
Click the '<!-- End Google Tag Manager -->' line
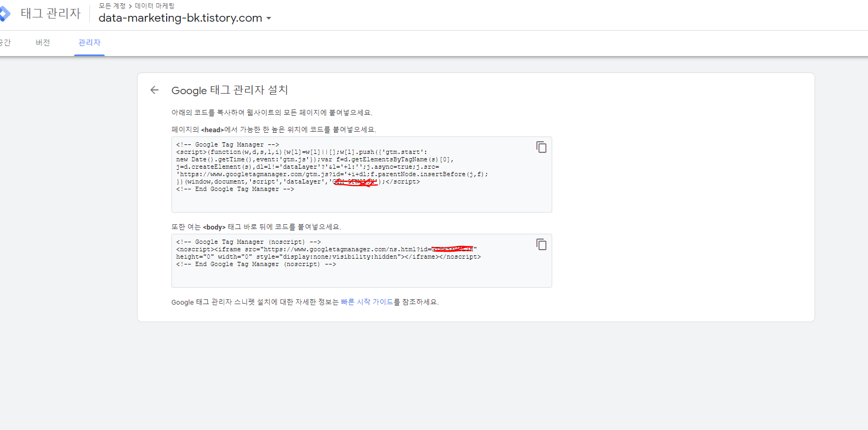click(x=235, y=189)
